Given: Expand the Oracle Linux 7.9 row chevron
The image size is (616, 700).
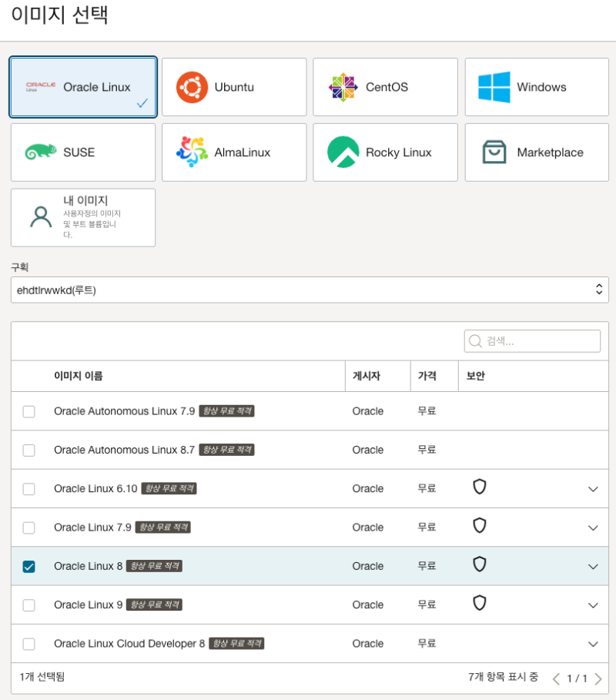Looking at the screenshot, I should (593, 528).
